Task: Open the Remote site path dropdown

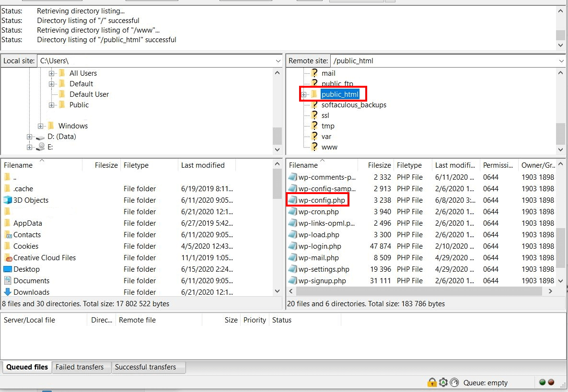Action: pos(561,61)
